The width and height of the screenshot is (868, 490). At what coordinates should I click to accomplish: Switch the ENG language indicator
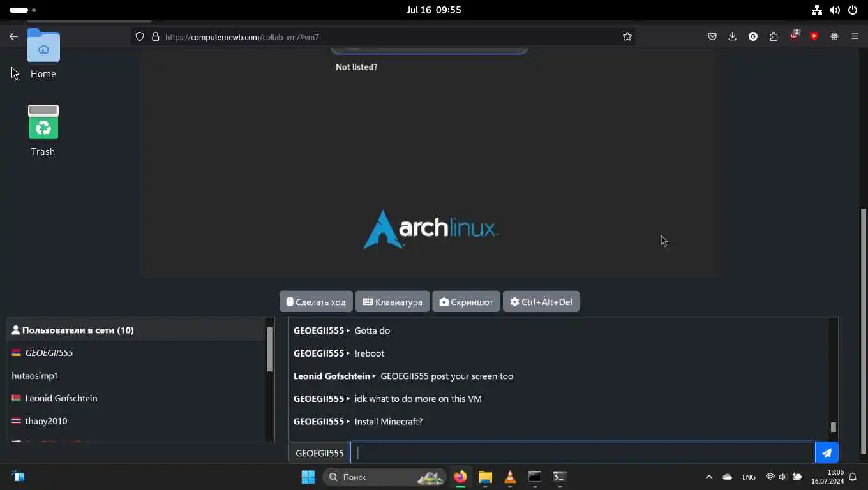[x=749, y=477]
